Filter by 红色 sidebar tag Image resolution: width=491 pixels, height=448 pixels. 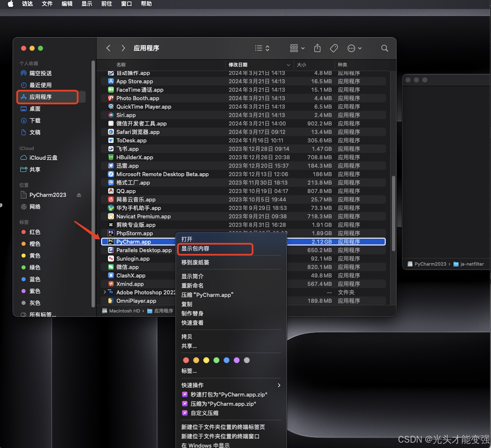coord(31,232)
